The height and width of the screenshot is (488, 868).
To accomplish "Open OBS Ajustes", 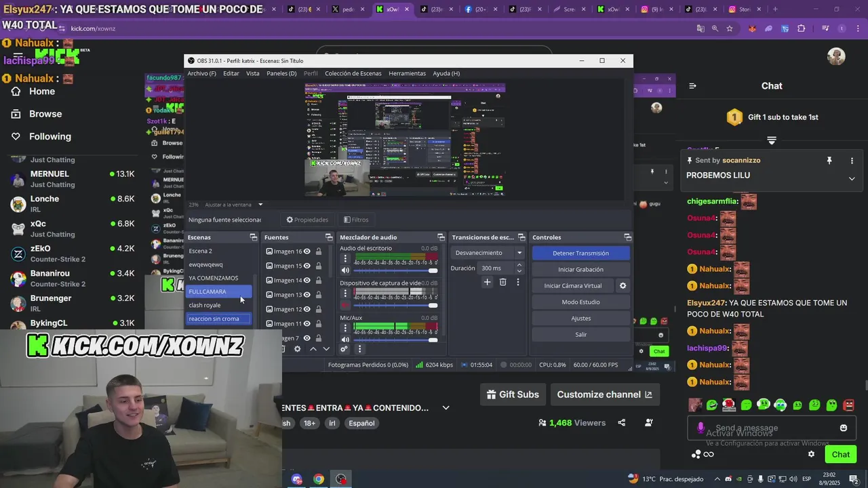I will [x=580, y=318].
